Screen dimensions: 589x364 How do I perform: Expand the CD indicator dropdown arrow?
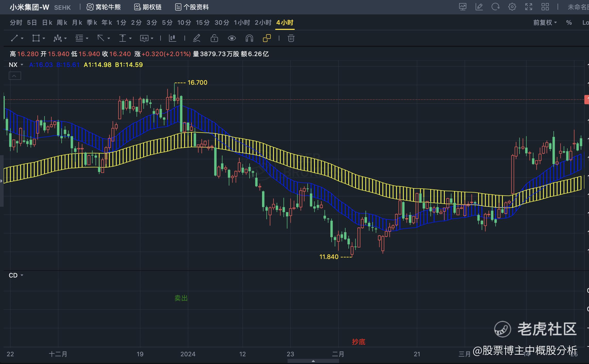[22, 275]
